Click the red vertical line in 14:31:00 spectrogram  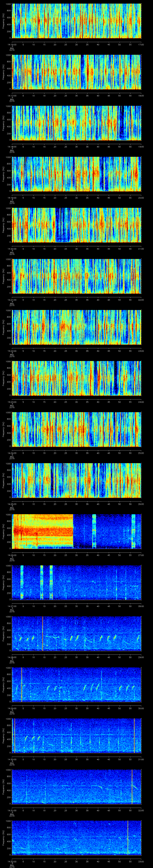click(x=132, y=786)
